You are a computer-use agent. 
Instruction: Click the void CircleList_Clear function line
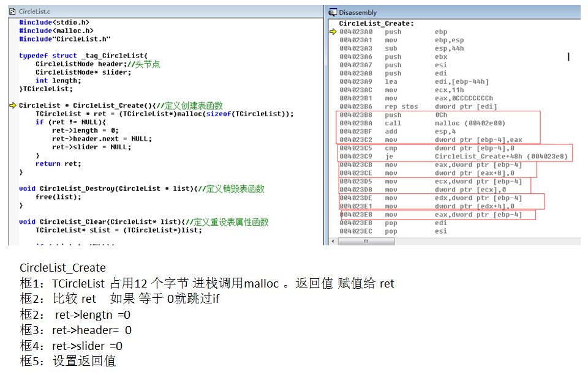[x=143, y=222]
